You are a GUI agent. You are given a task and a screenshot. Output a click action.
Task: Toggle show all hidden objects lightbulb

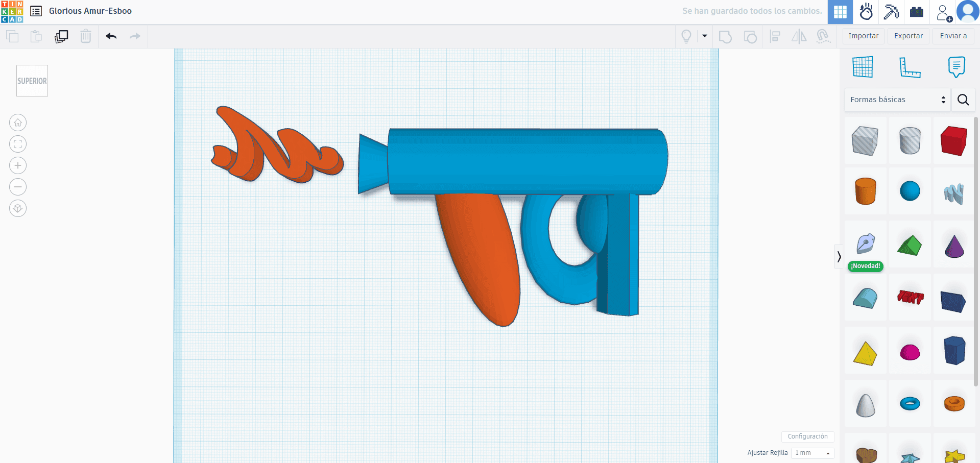click(686, 36)
